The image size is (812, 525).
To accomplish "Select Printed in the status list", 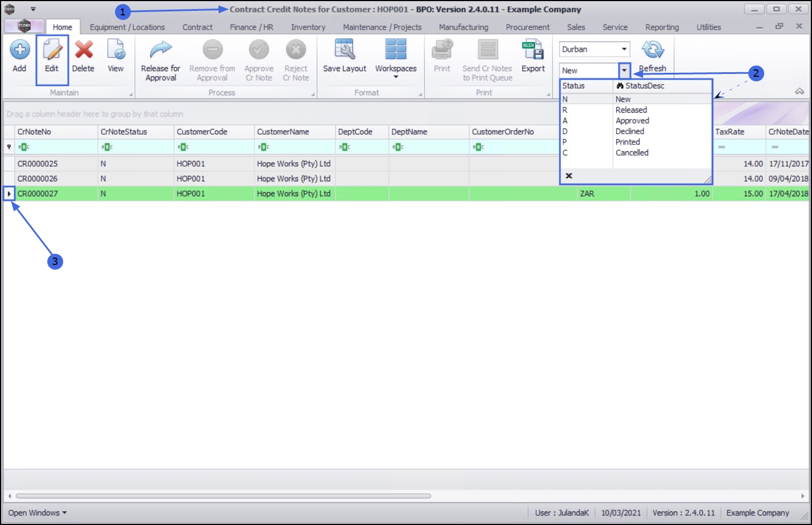I will [636, 142].
